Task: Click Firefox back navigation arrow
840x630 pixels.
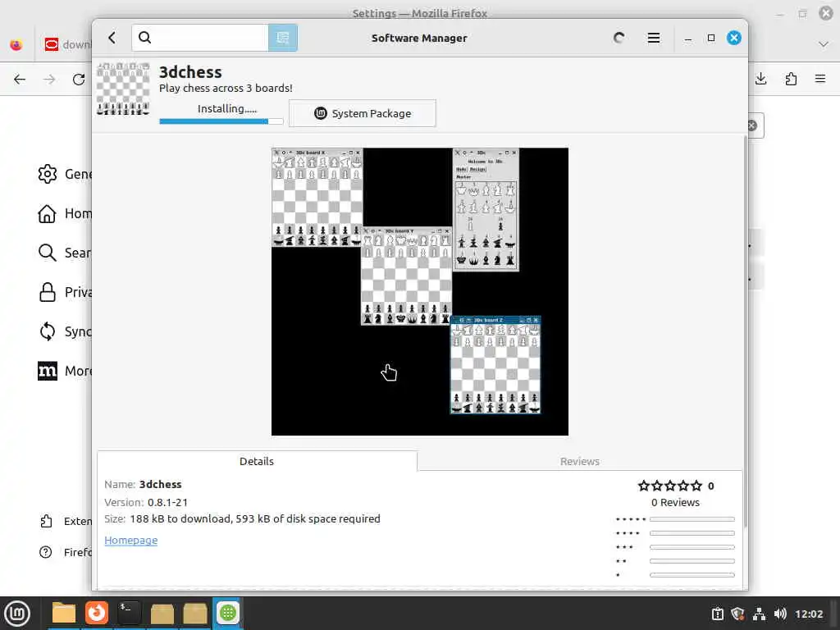Action: tap(20, 80)
